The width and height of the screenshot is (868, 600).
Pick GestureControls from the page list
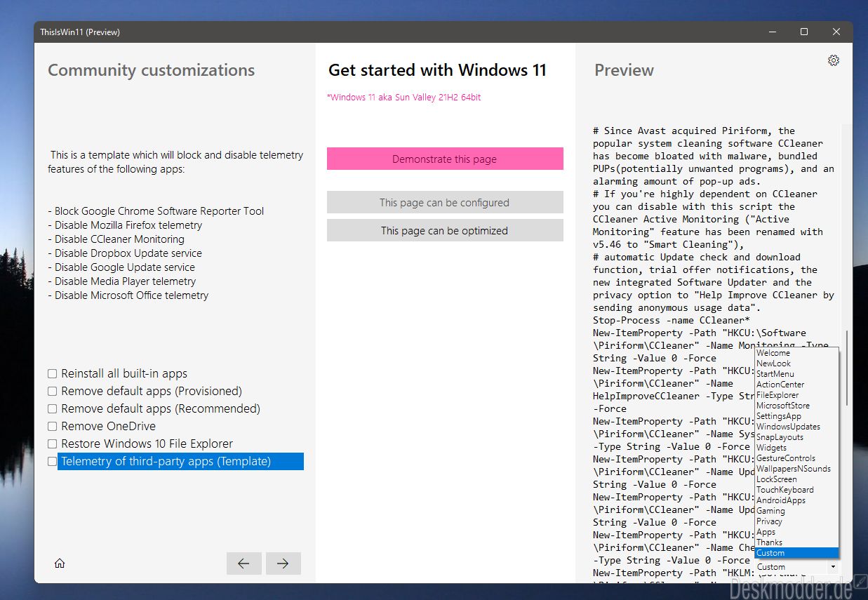pos(796,458)
